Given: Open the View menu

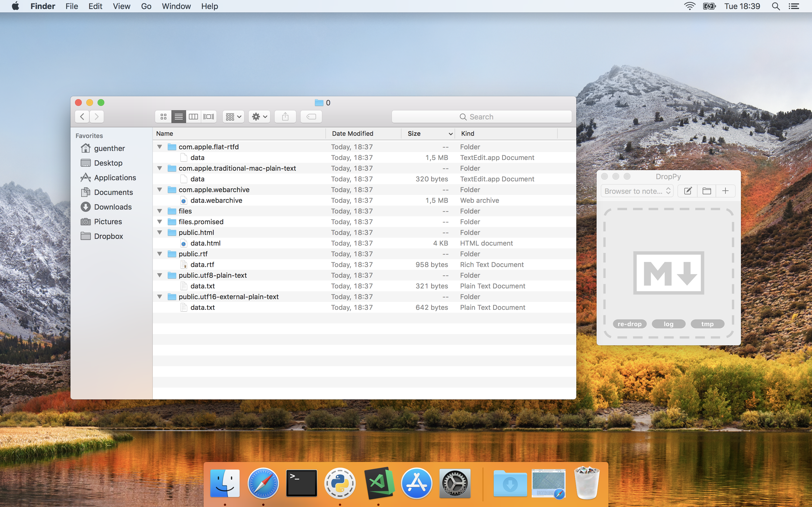Looking at the screenshot, I should coord(122,6).
